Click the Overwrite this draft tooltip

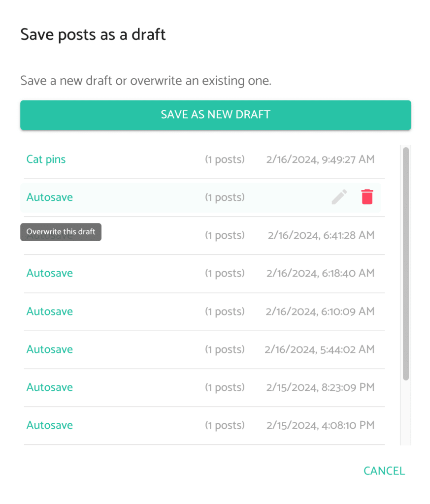(61, 232)
